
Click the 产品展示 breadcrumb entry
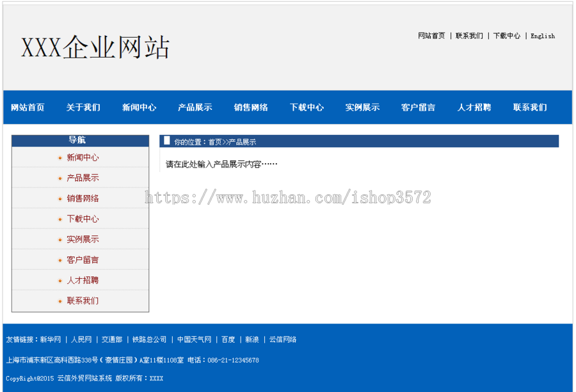(243, 142)
